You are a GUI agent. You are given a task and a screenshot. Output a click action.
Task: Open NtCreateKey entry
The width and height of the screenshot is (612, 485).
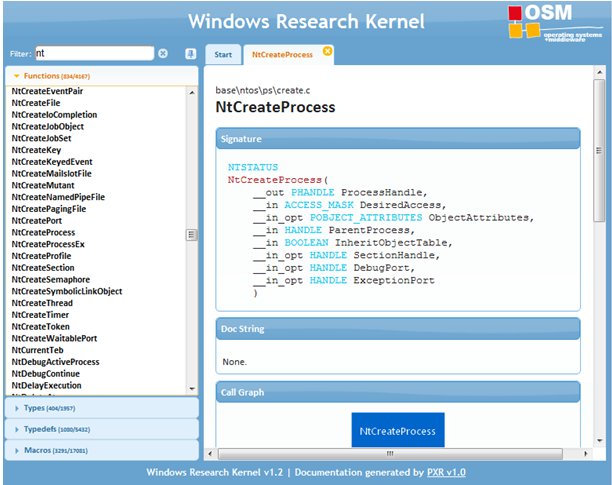[x=36, y=150]
